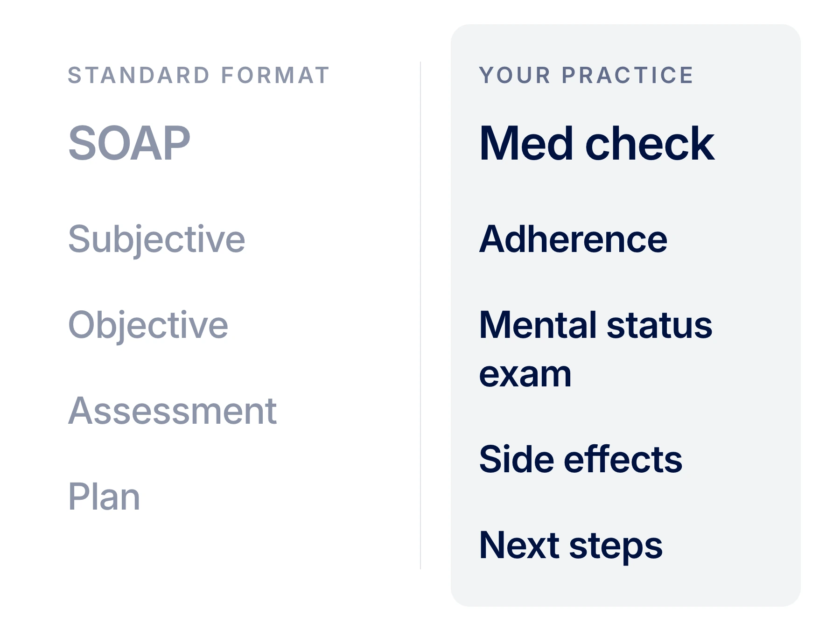Select the SOAP heading
This screenshot has width=840, height=630.
[x=129, y=144]
